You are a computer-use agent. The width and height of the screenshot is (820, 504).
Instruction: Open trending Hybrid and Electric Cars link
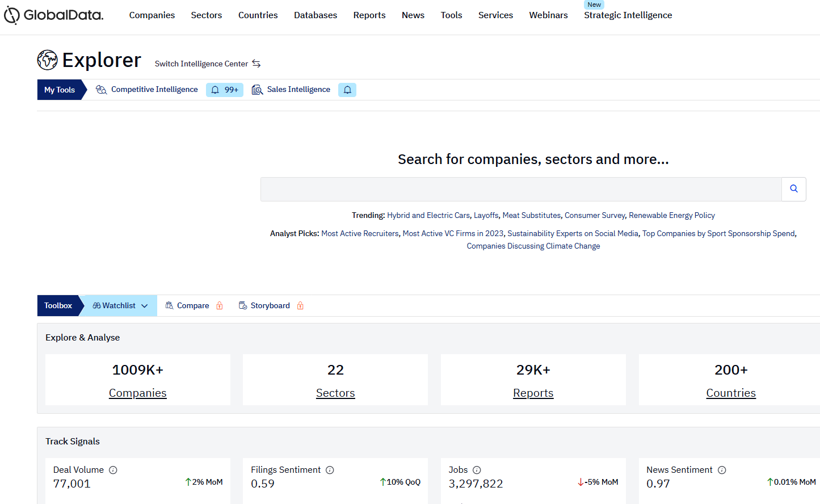[x=428, y=215]
